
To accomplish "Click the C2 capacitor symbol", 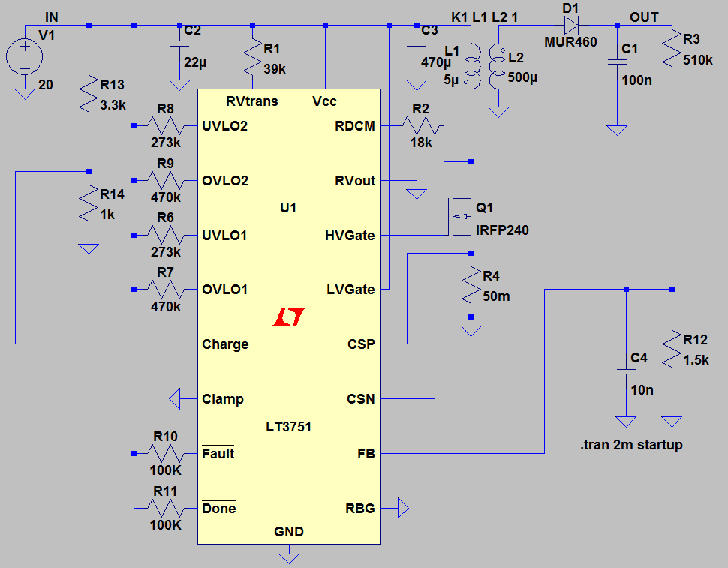I will pos(179,44).
